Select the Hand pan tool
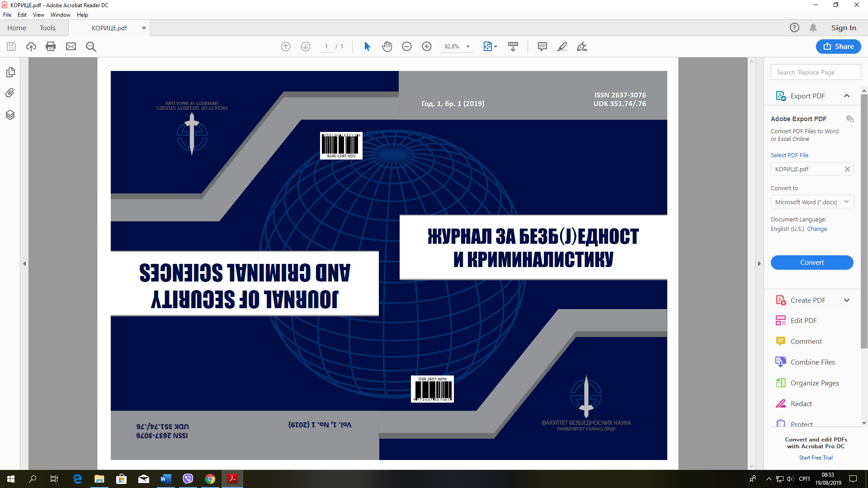 pyautogui.click(x=387, y=47)
